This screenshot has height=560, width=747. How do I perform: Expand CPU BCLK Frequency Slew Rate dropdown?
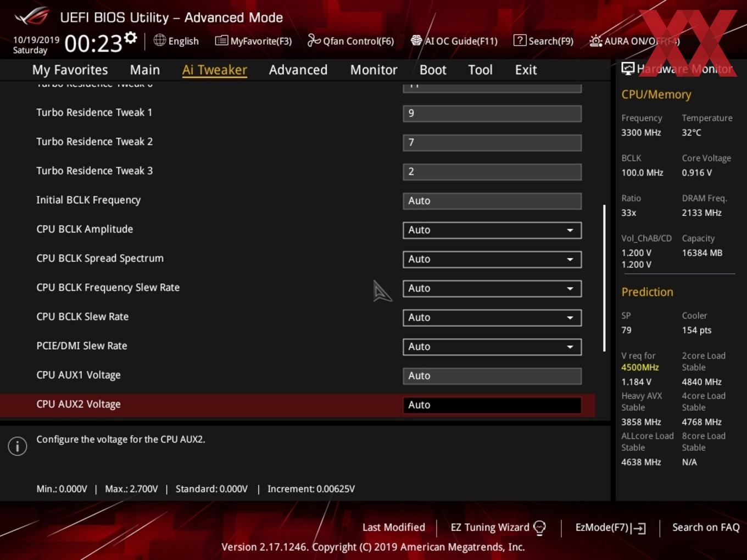click(x=492, y=288)
